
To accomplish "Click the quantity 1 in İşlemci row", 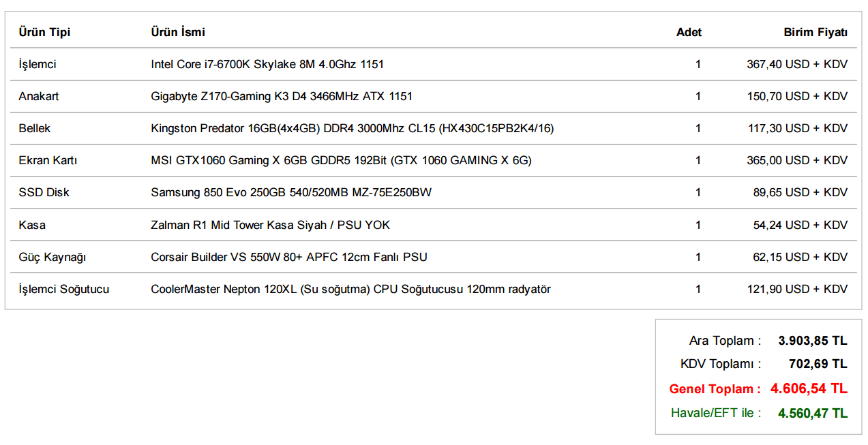I will point(698,64).
